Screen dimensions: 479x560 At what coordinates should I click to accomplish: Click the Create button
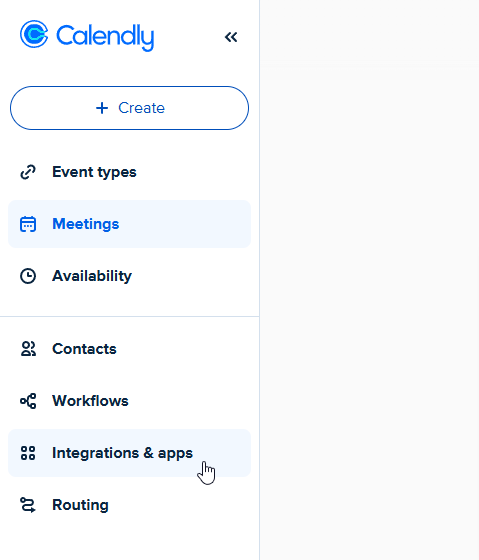click(129, 108)
